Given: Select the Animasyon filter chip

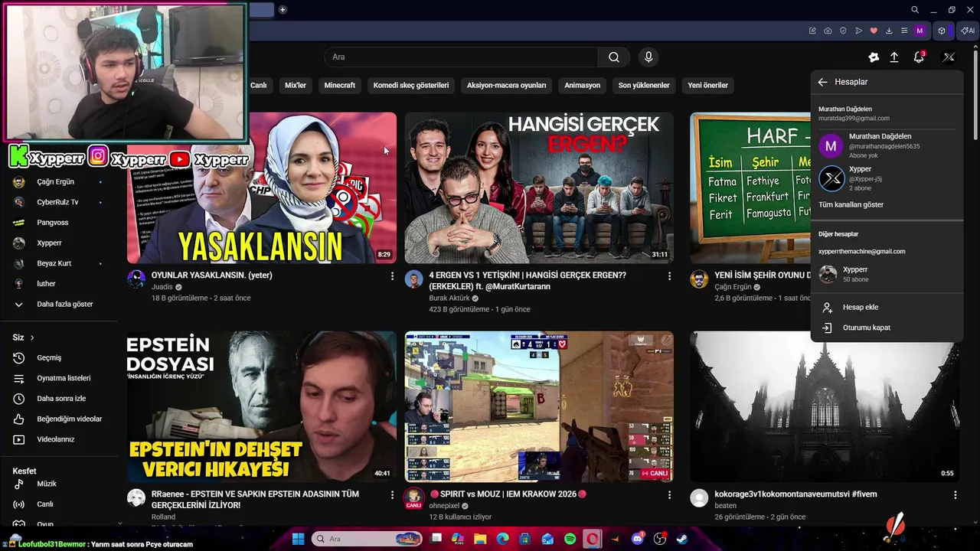Looking at the screenshot, I should pos(583,85).
